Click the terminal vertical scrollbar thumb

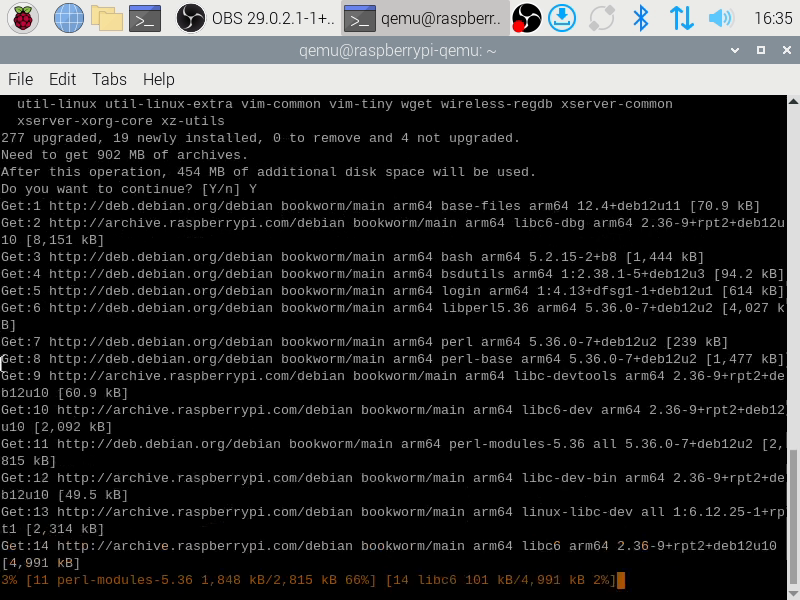[793, 515]
